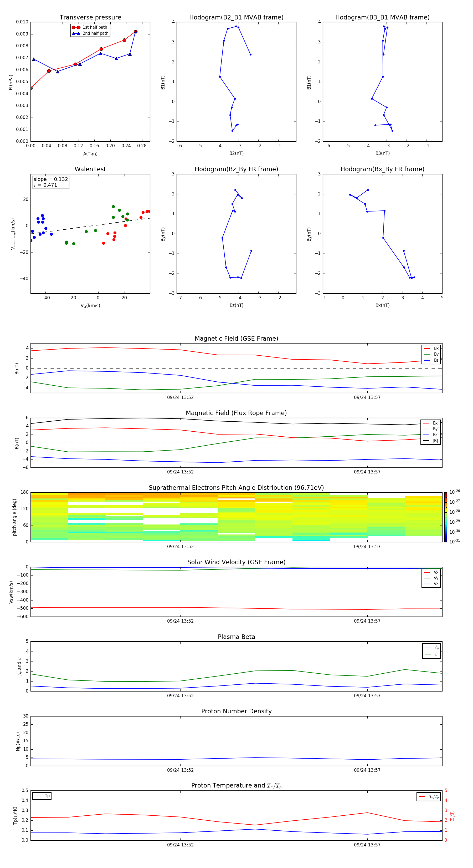Click the 'slope = 0.132' annotation

pyautogui.click(x=51, y=179)
